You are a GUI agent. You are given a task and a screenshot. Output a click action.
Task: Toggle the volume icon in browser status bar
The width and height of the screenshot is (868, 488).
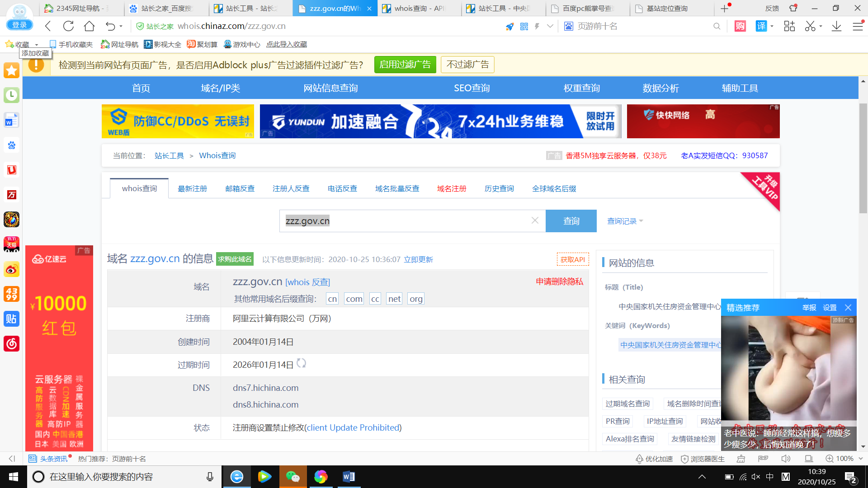(786, 459)
